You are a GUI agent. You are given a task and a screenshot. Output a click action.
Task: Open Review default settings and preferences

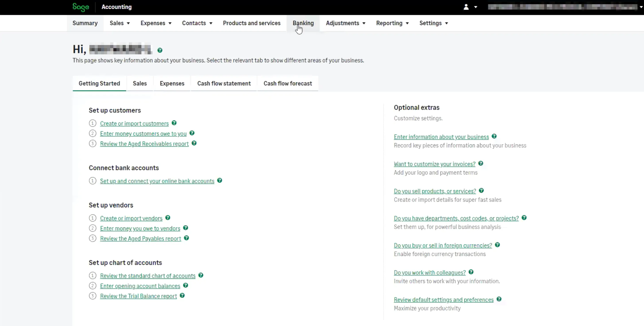pos(444,300)
